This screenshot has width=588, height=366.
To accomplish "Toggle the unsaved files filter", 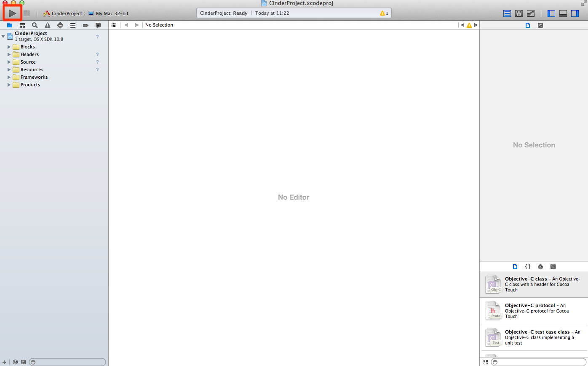I will 23,362.
